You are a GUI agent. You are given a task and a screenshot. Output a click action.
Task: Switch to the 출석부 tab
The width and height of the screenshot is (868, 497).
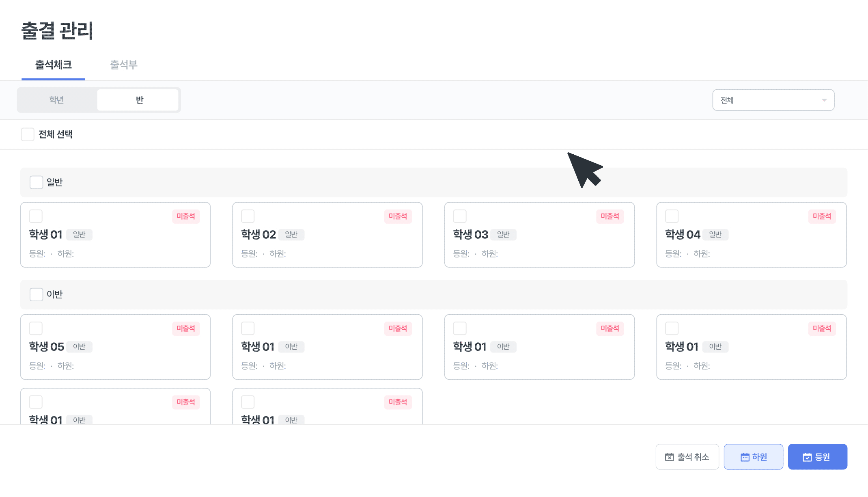[x=124, y=65]
